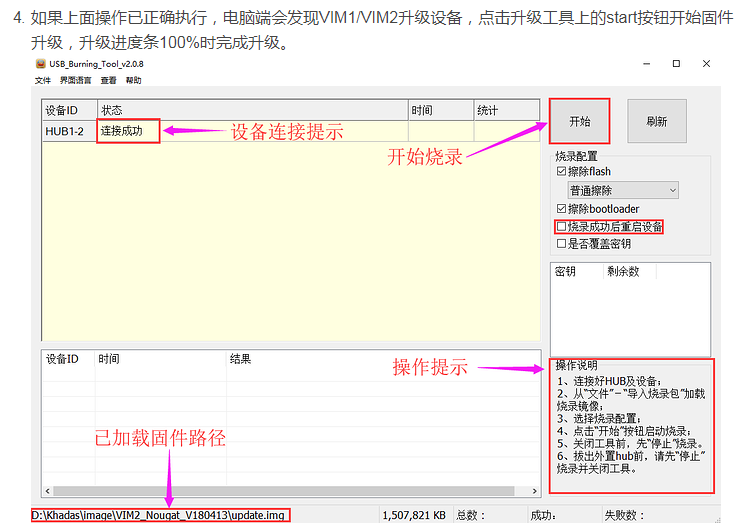744x532 pixels.
Task: Open the 查看 menu
Action: pos(108,80)
